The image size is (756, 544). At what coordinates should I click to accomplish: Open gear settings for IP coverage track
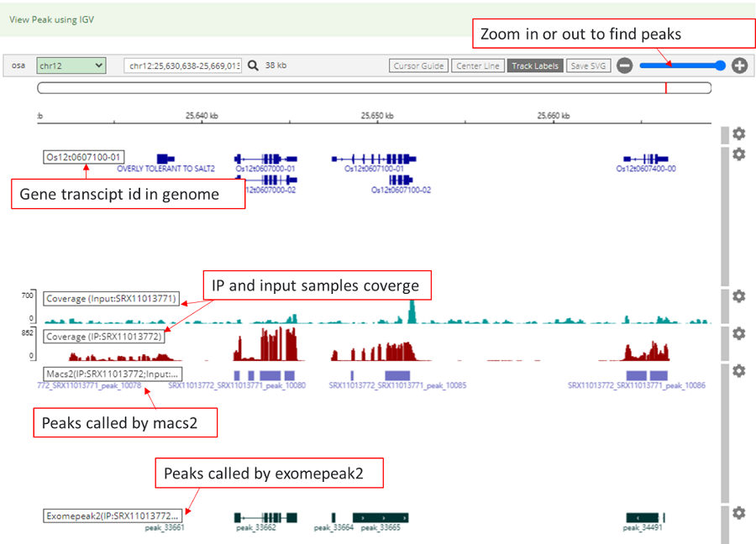(738, 333)
